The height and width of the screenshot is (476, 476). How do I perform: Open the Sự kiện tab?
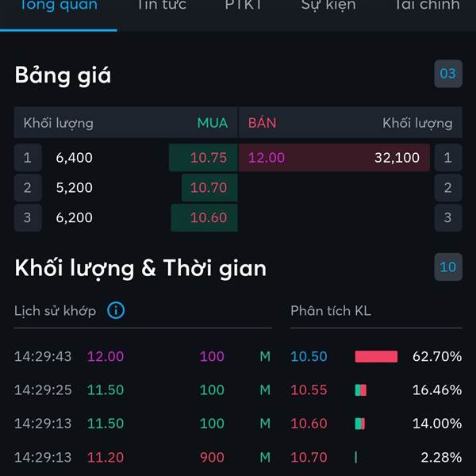[328, 6]
